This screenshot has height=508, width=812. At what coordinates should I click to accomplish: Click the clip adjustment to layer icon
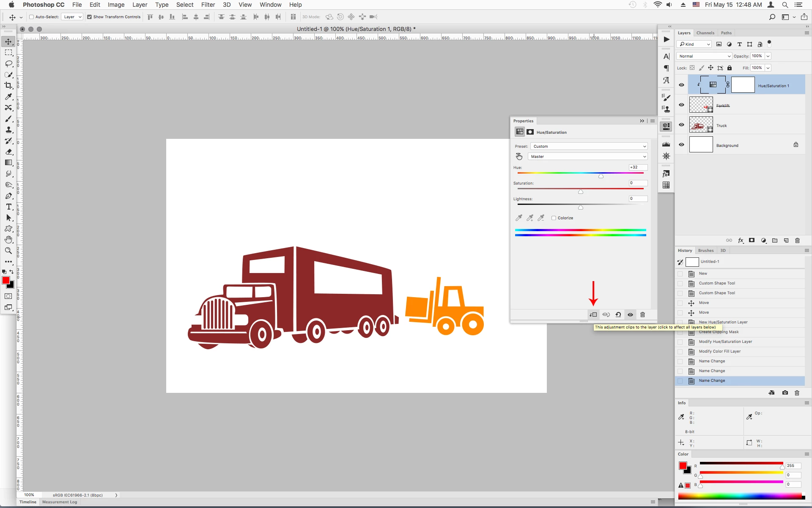[x=593, y=315]
